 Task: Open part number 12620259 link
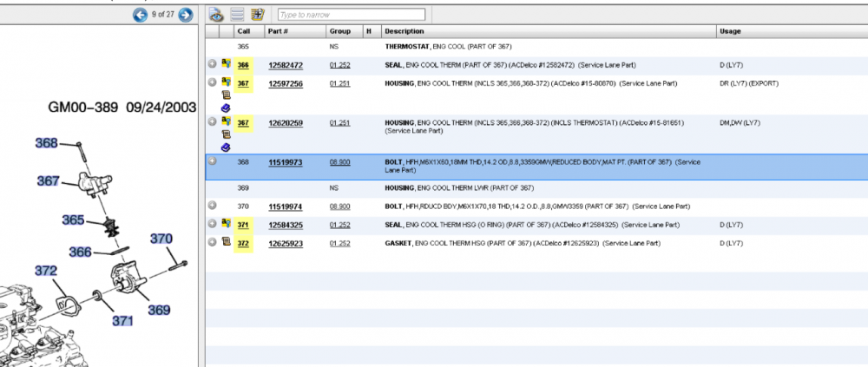(x=285, y=123)
